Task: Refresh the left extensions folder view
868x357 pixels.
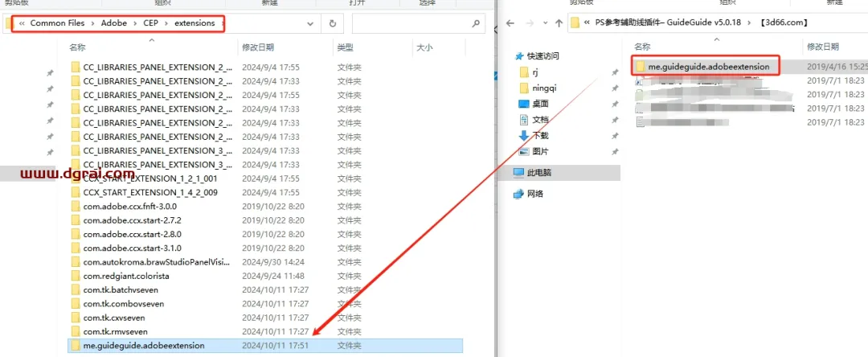Action: [x=332, y=23]
